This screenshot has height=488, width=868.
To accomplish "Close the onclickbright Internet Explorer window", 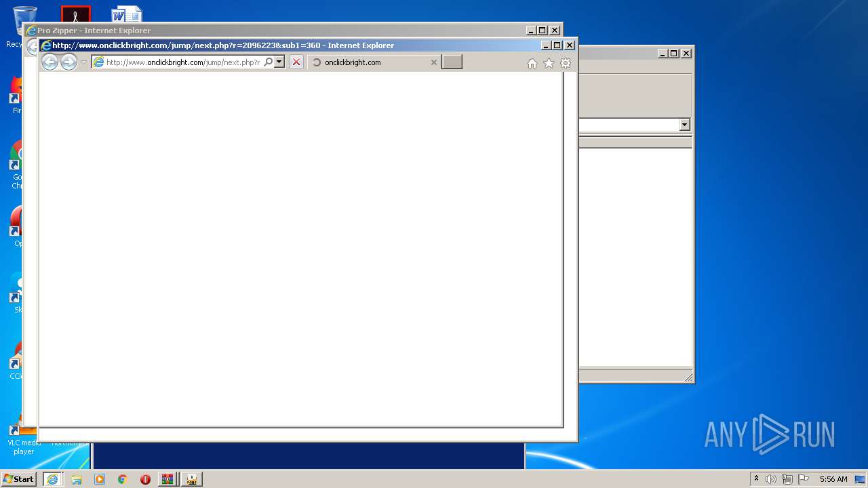I will click(570, 45).
